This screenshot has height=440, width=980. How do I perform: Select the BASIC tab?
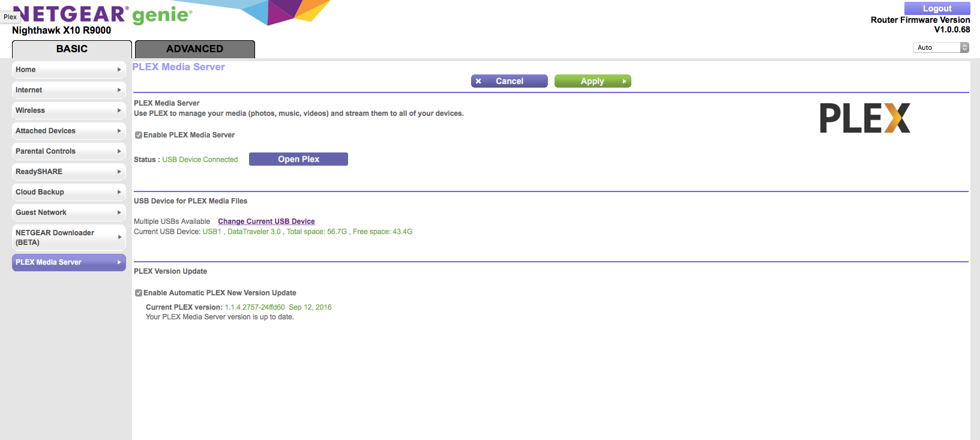click(x=71, y=49)
